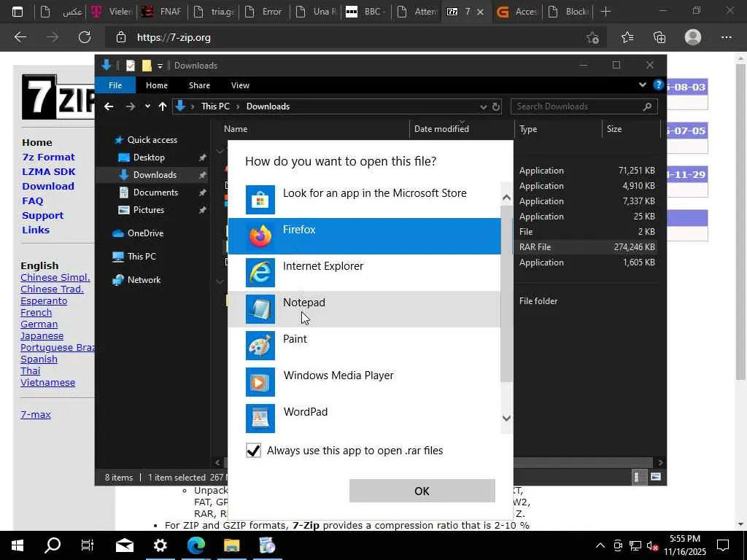Image resolution: width=747 pixels, height=560 pixels.
Task: Select Documents in navigation pane
Action: [x=155, y=192]
